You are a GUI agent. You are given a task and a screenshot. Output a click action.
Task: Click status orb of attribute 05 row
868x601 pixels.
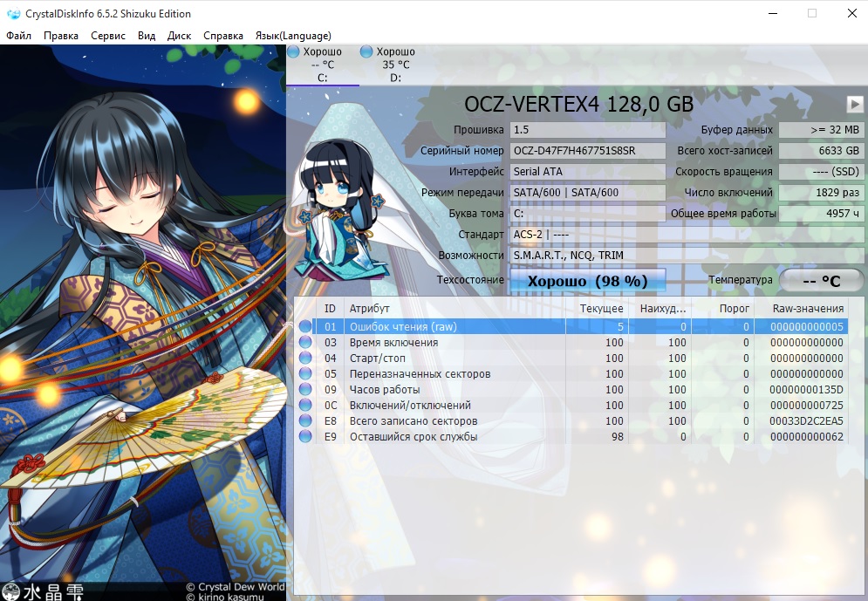305,373
